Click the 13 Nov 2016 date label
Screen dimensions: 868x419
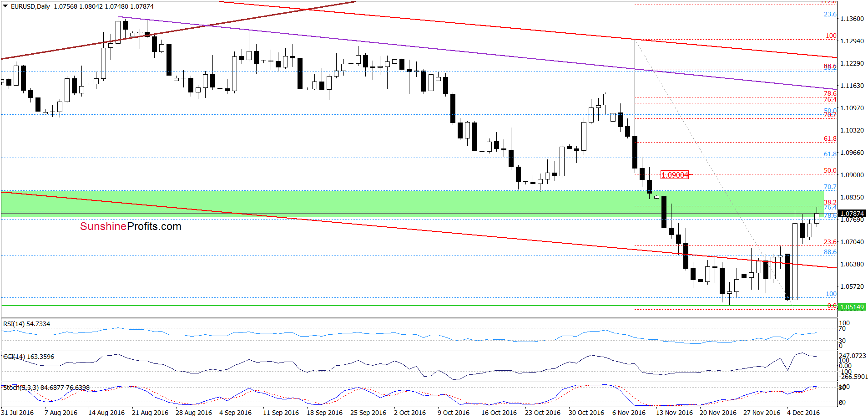pyautogui.click(x=674, y=413)
